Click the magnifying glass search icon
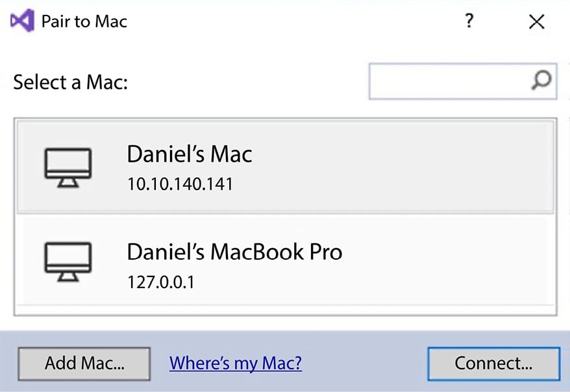The image size is (570, 392). tap(541, 80)
